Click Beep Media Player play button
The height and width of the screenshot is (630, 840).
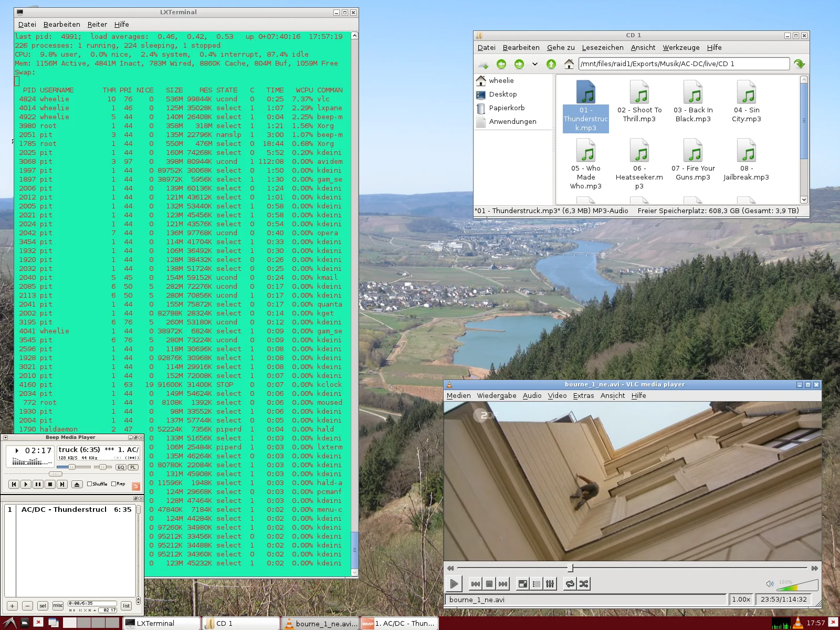pyautogui.click(x=26, y=484)
